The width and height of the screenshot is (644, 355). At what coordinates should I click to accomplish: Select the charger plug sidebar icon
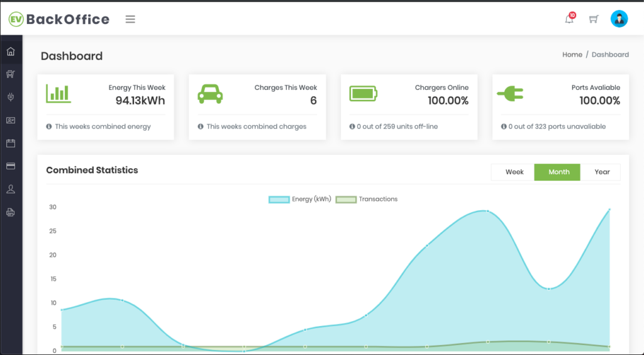11,97
